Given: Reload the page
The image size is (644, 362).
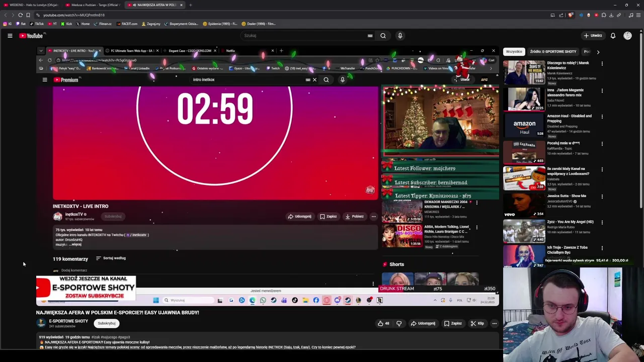Looking at the screenshot, I should 20,15.
